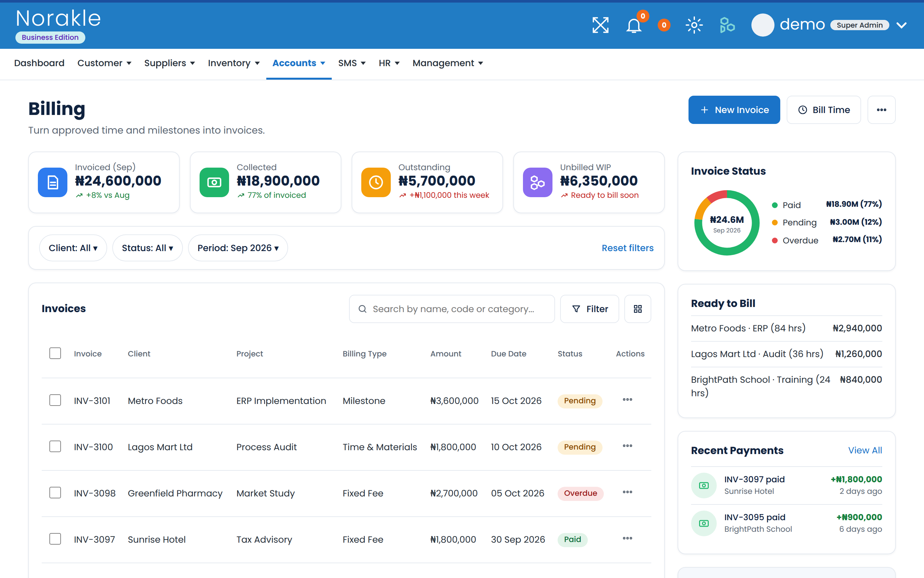Sort by the Amount column header
This screenshot has height=578, width=924.
[446, 354]
